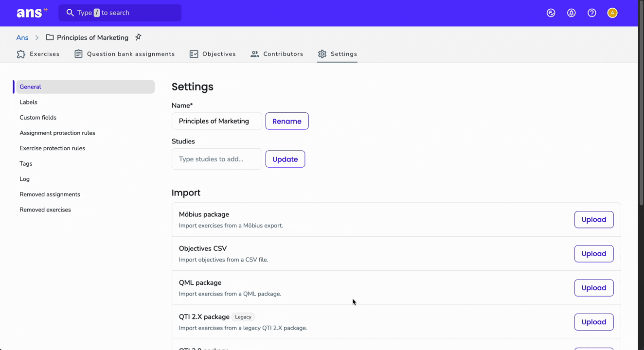Open the Objectives tab
Screen dimensions: 644x350
click(x=213, y=54)
